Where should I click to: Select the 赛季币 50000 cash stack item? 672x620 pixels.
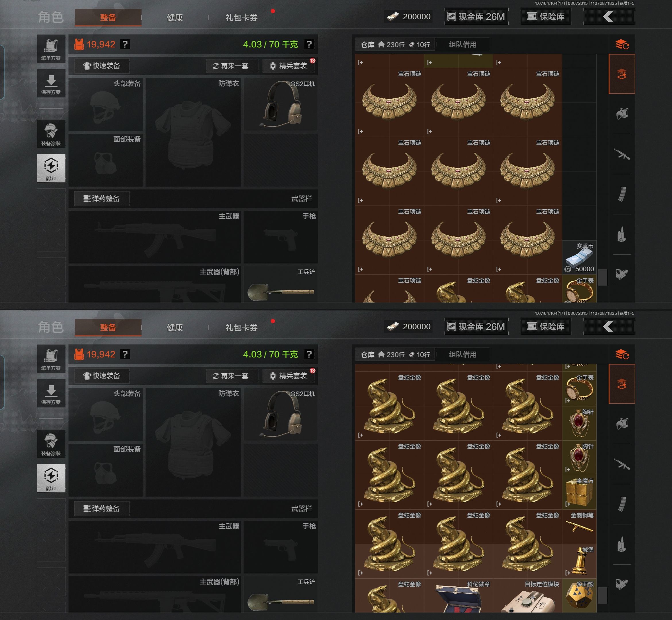coord(579,257)
